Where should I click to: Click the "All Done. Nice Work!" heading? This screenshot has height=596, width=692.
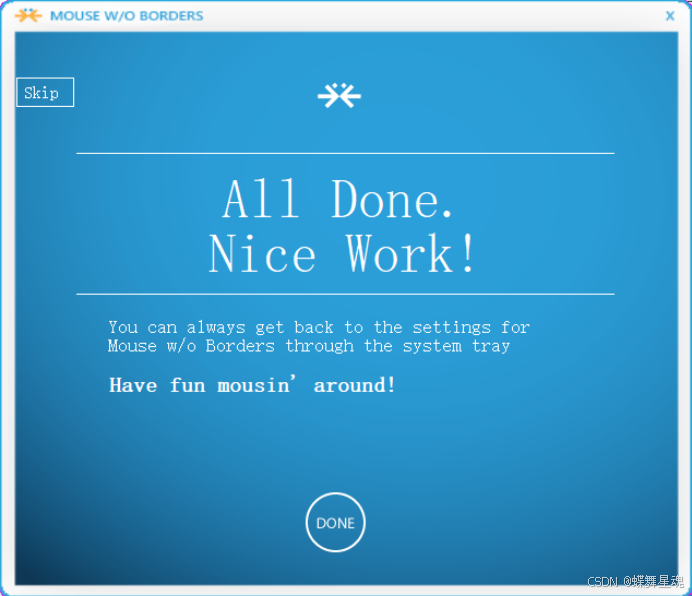tap(342, 226)
